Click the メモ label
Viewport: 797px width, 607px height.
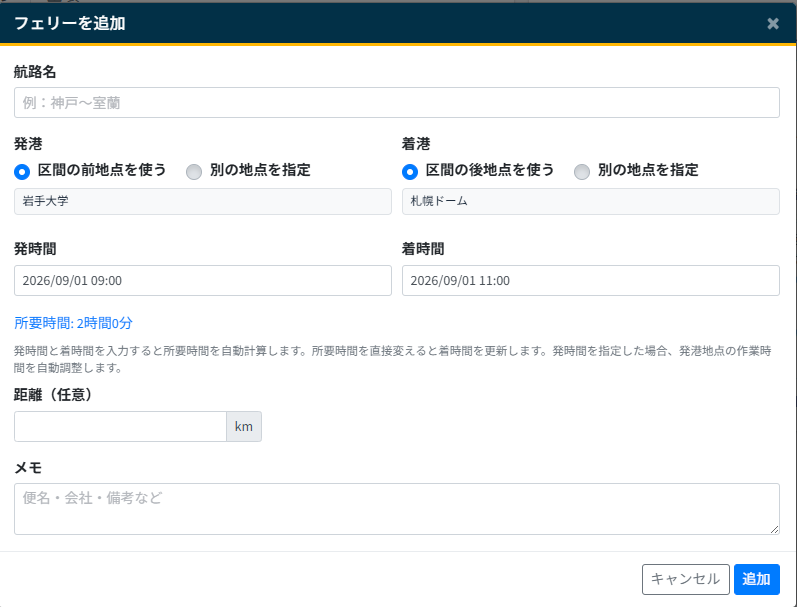tap(28, 468)
